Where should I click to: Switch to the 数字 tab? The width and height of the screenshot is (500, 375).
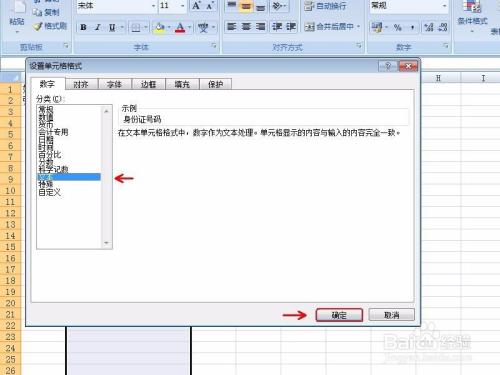point(47,84)
